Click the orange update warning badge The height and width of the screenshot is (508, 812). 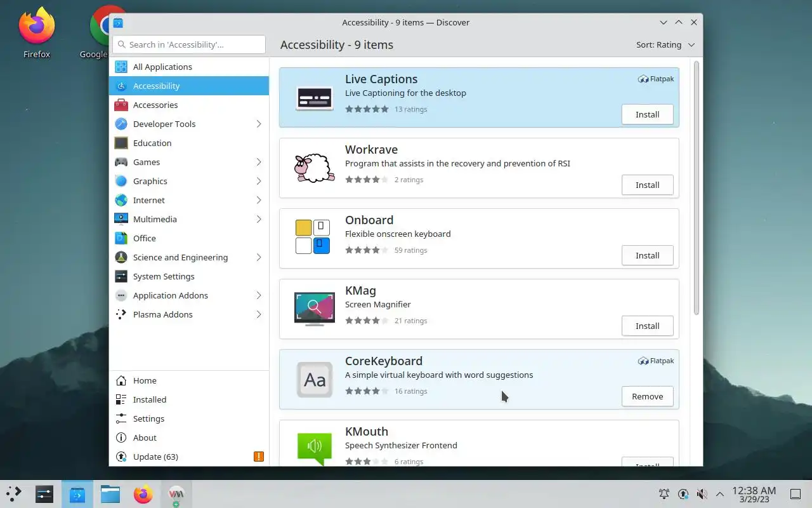259,457
